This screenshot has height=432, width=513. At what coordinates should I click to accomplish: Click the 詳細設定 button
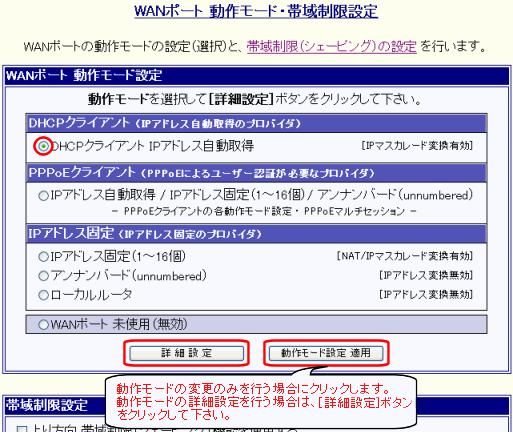pyautogui.click(x=187, y=353)
